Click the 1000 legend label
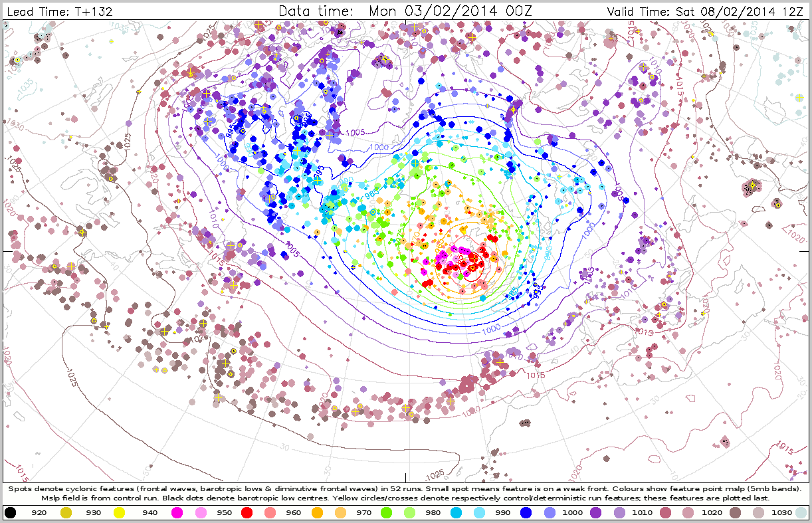Image resolution: width=812 pixels, height=523 pixels. (x=572, y=512)
